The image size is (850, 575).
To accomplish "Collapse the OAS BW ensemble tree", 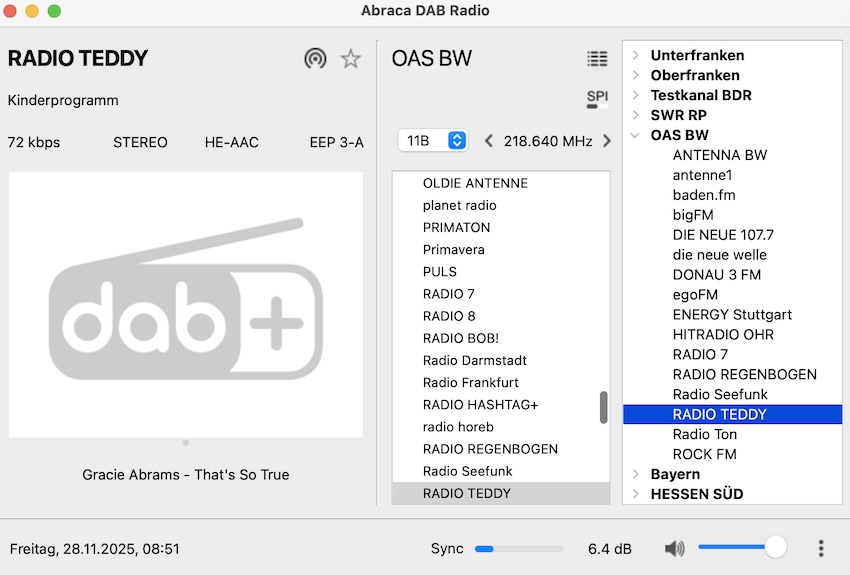I will [x=636, y=136].
